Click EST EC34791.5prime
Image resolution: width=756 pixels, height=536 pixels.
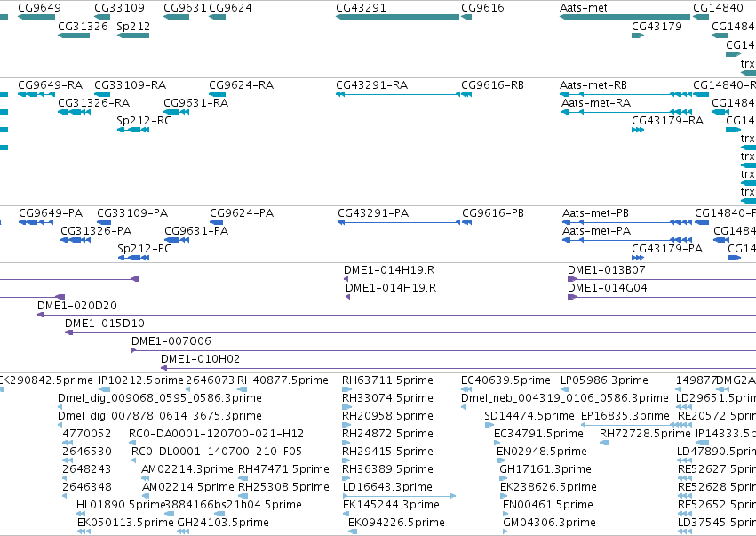coord(538,434)
